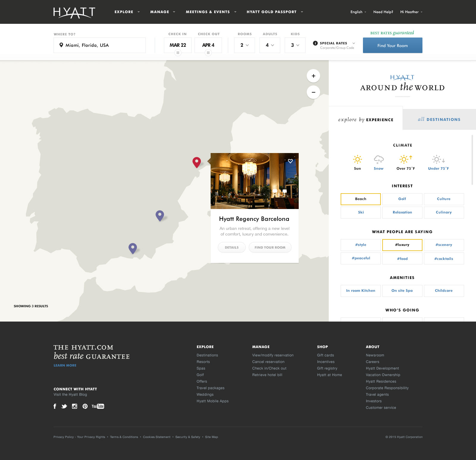The width and height of the screenshot is (476, 460).
Task: Click the Find Your Room search button
Action: click(393, 45)
